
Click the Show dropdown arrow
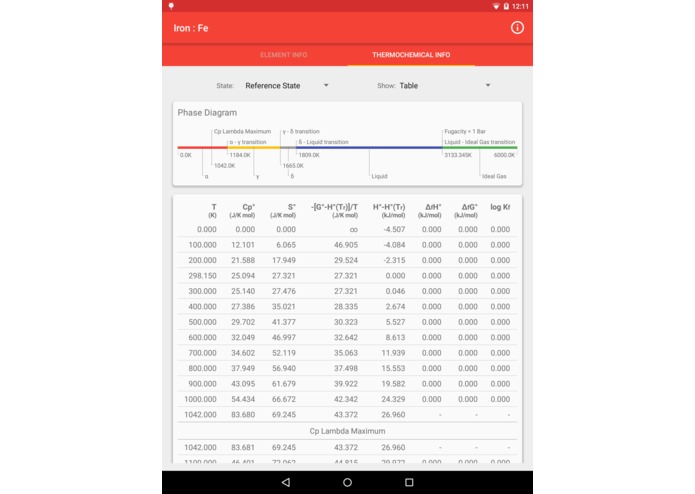pyautogui.click(x=488, y=85)
